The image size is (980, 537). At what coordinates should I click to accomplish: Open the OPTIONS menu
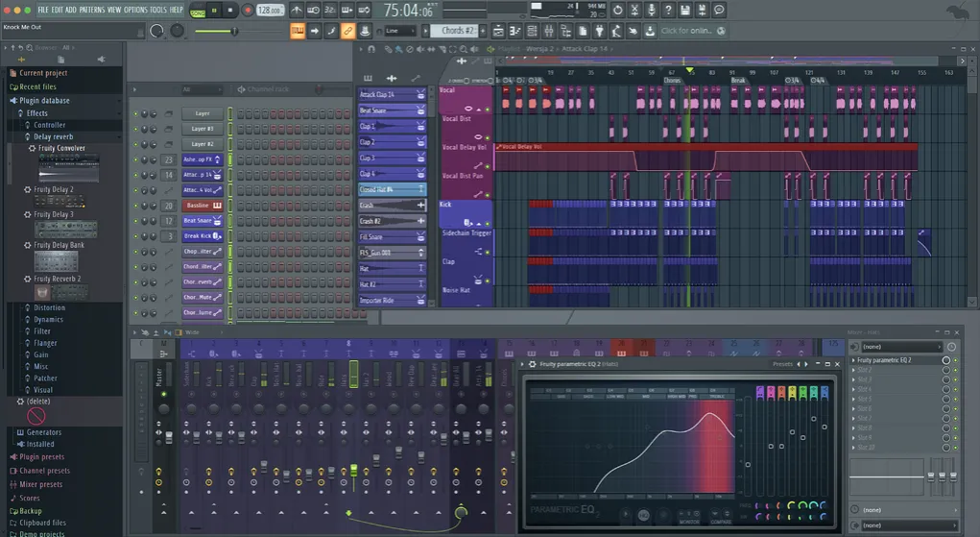click(135, 10)
